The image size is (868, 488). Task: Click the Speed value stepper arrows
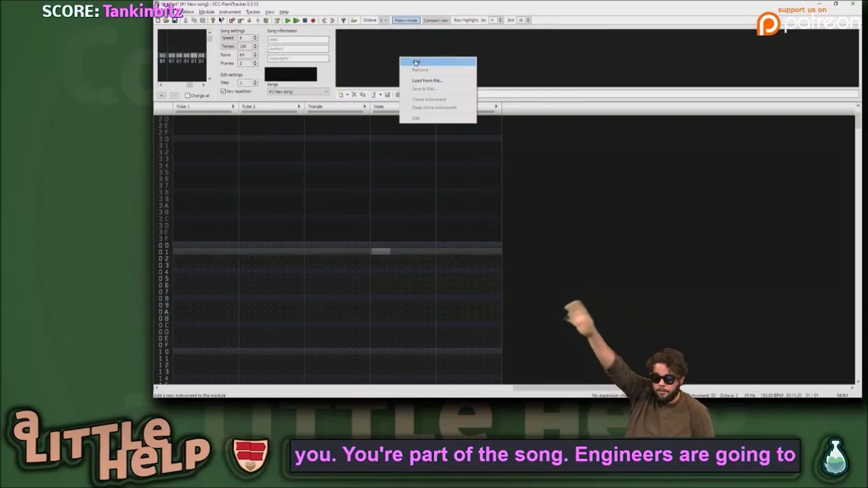tap(255, 37)
